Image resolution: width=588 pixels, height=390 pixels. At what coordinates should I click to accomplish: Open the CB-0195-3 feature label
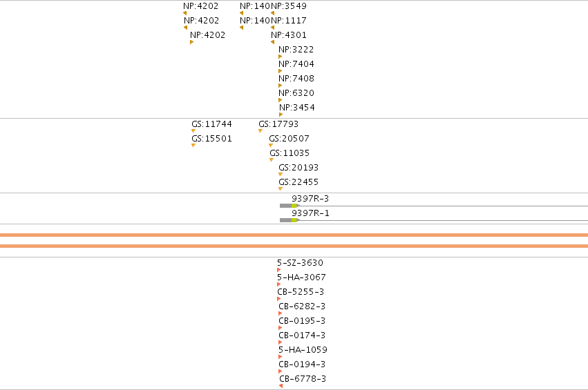tap(302, 321)
